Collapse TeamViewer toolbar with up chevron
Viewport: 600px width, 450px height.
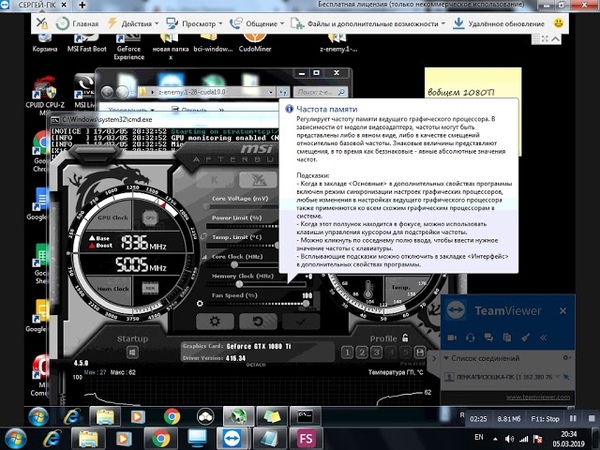[556, 39]
